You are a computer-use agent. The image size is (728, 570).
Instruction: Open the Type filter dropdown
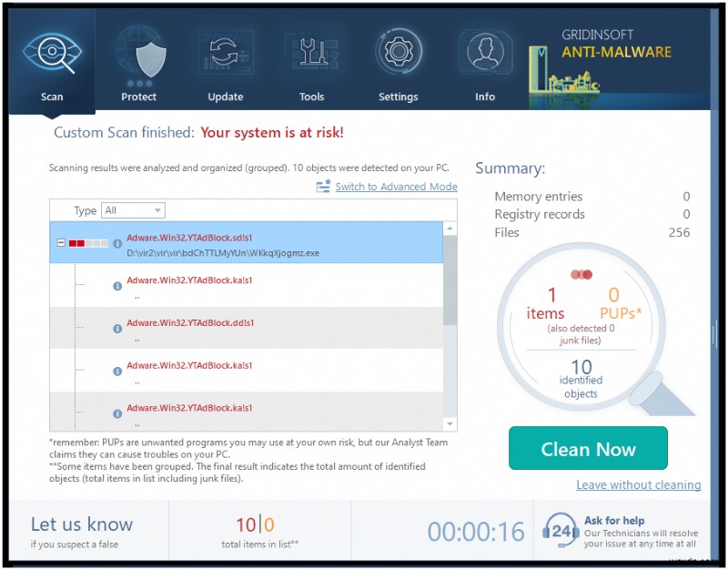(x=133, y=210)
